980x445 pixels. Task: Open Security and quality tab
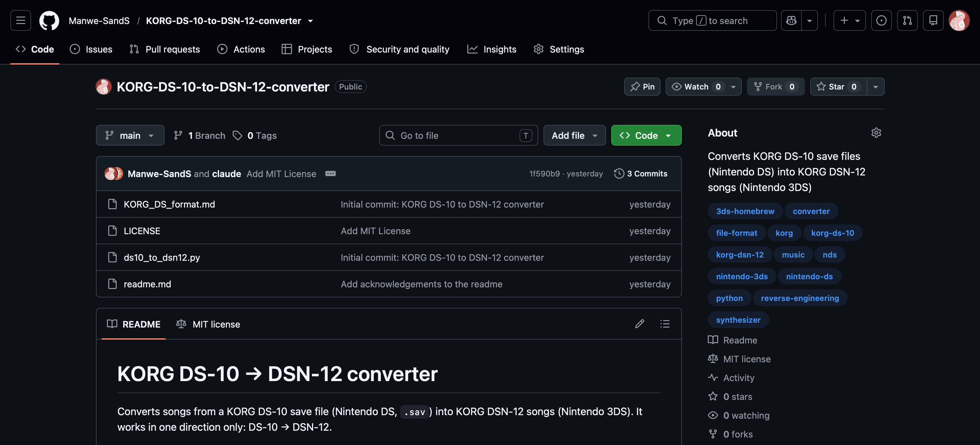399,49
